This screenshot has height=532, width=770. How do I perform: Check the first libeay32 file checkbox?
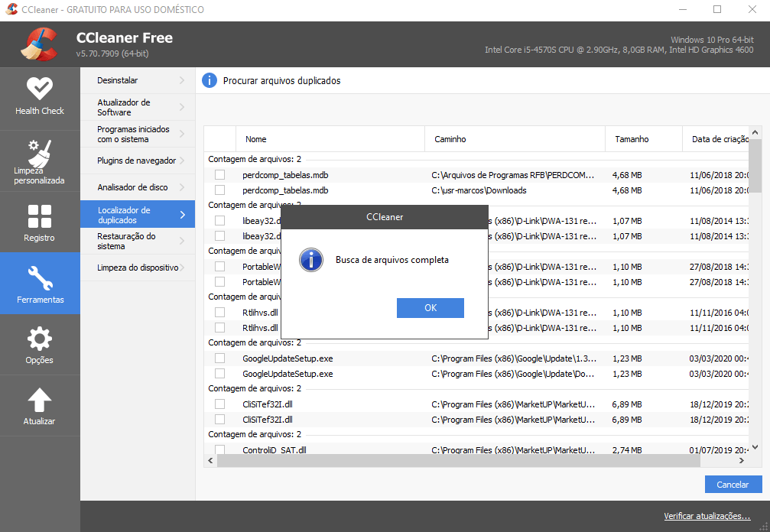(220, 221)
